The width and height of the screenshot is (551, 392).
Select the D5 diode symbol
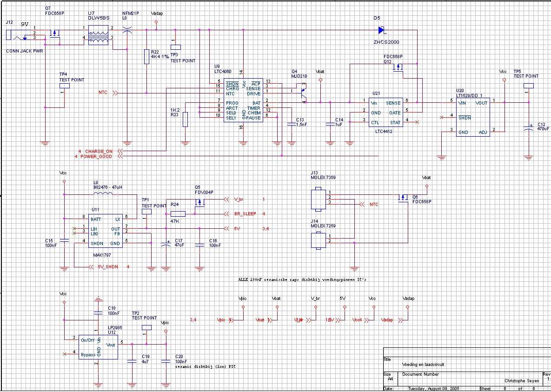[381, 30]
